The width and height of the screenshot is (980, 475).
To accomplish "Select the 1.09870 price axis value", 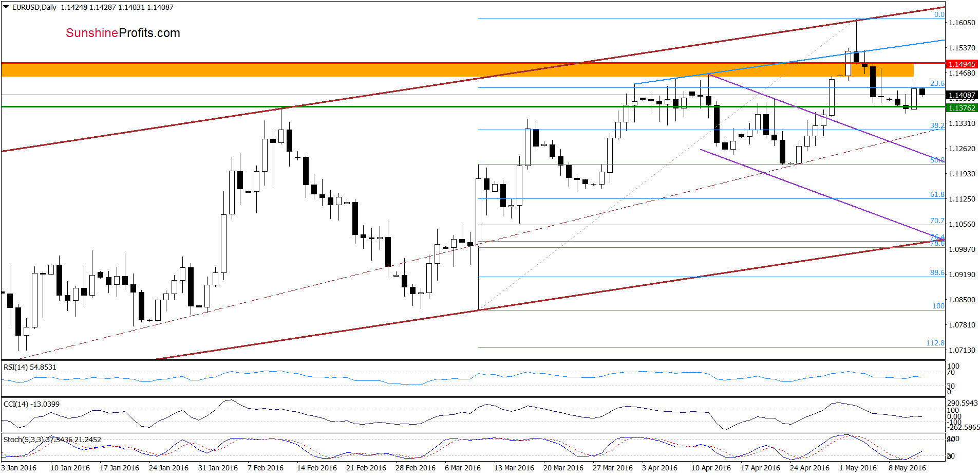I will point(962,249).
